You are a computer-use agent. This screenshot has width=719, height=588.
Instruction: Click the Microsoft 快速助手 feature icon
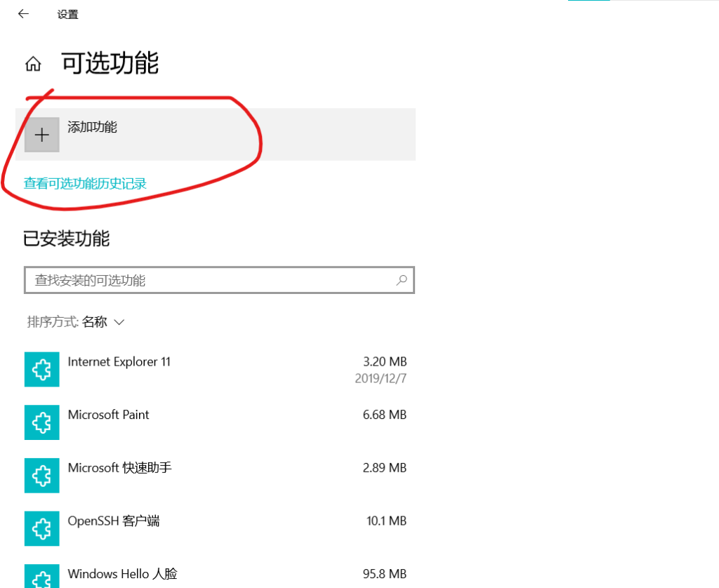pos(41,475)
